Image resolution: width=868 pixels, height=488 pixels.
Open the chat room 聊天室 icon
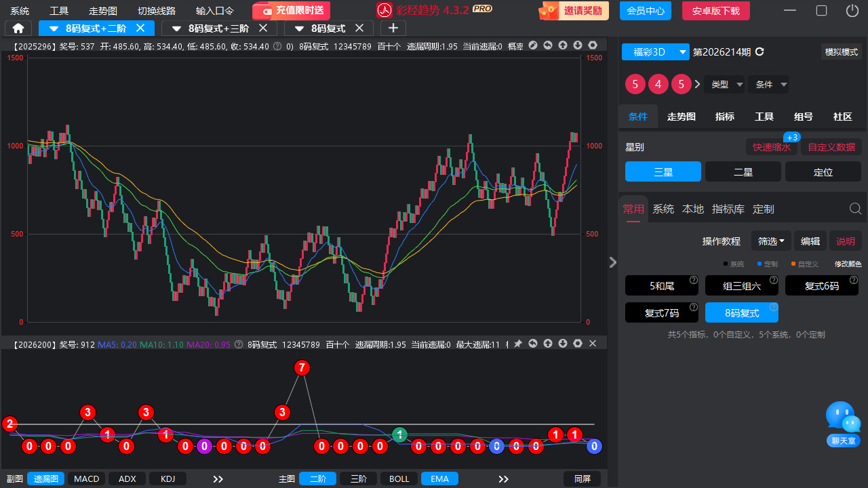tap(844, 424)
